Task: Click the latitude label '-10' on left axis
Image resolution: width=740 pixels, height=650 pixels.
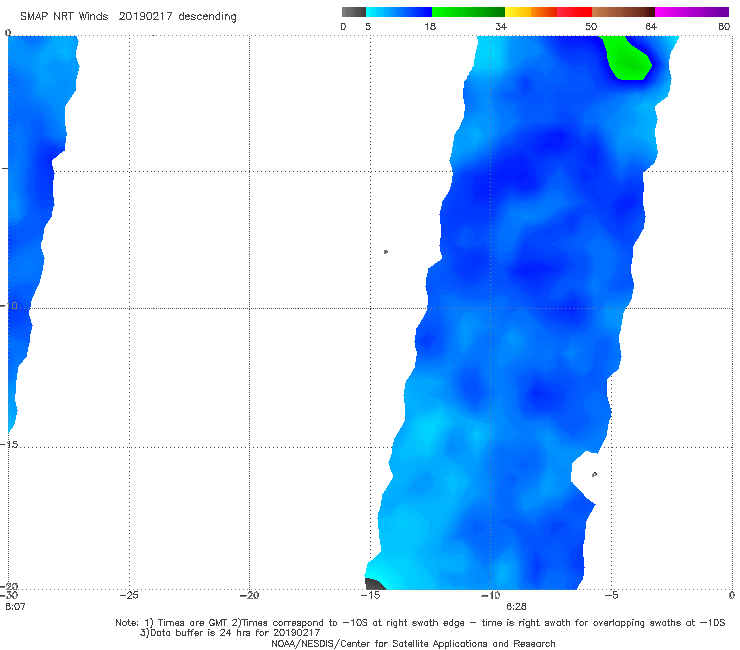Action: [9, 305]
